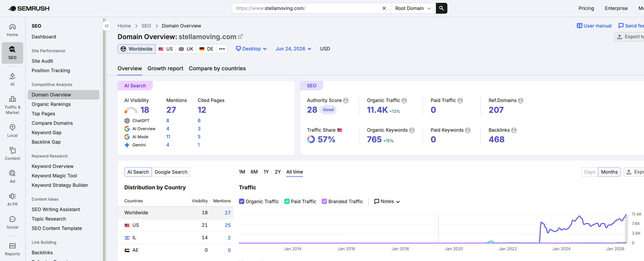This screenshot has width=644, height=261.
Task: Click the Traffic Share donut indicator
Action: click(311, 139)
